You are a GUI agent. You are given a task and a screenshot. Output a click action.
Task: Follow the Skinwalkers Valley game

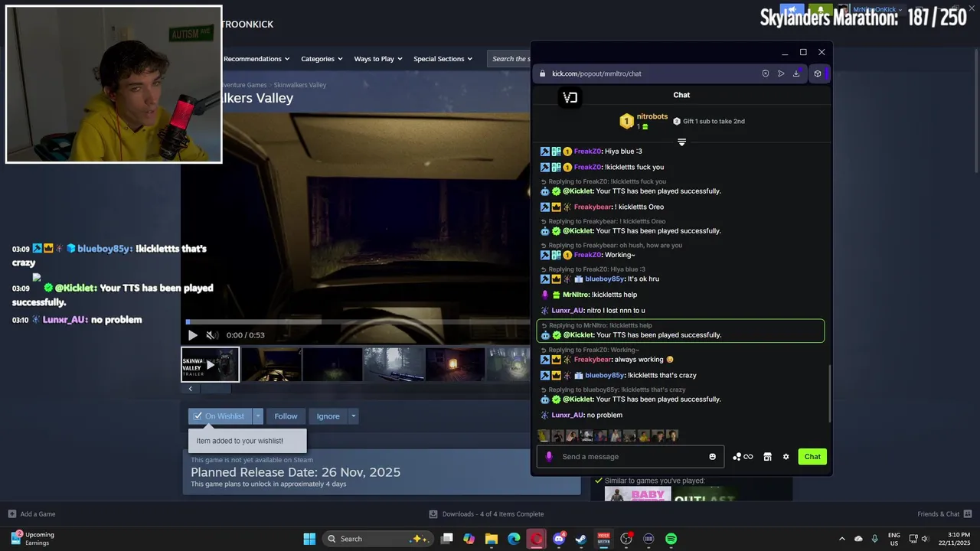click(x=286, y=416)
